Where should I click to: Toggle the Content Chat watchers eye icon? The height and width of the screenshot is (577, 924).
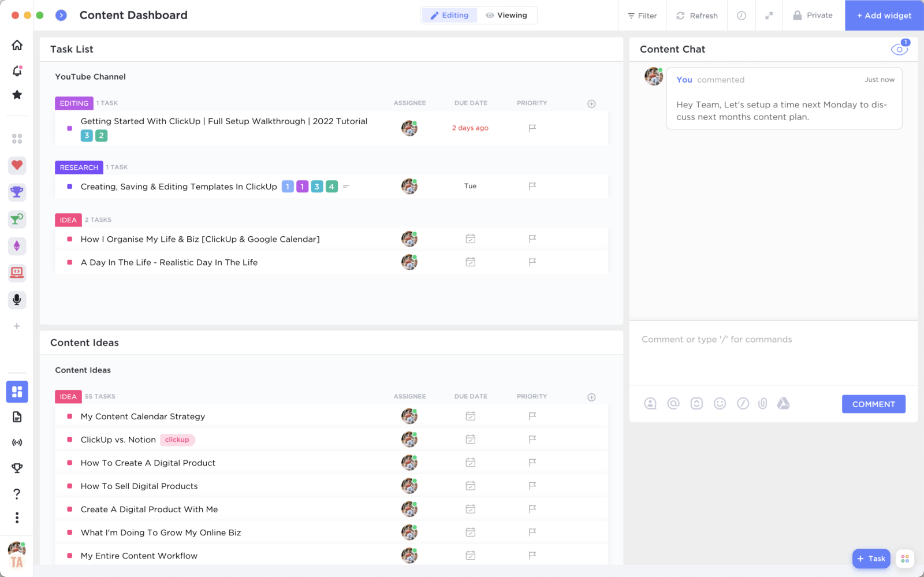coord(899,50)
